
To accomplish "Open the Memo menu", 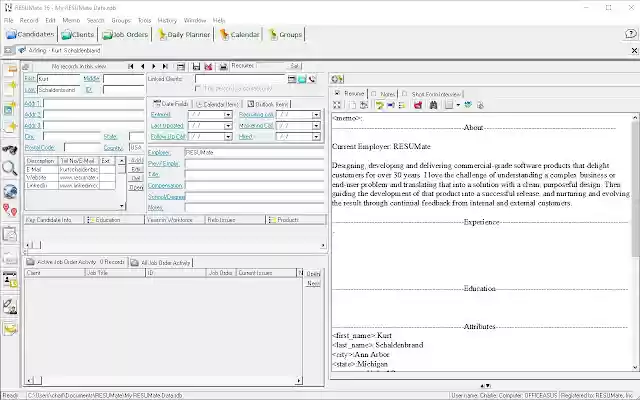I will pos(71,20).
